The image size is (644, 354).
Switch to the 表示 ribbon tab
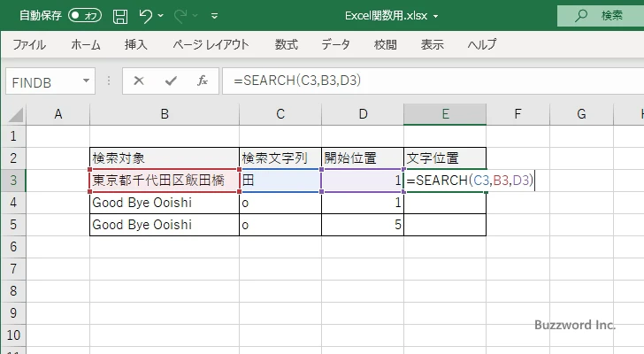[x=432, y=44]
